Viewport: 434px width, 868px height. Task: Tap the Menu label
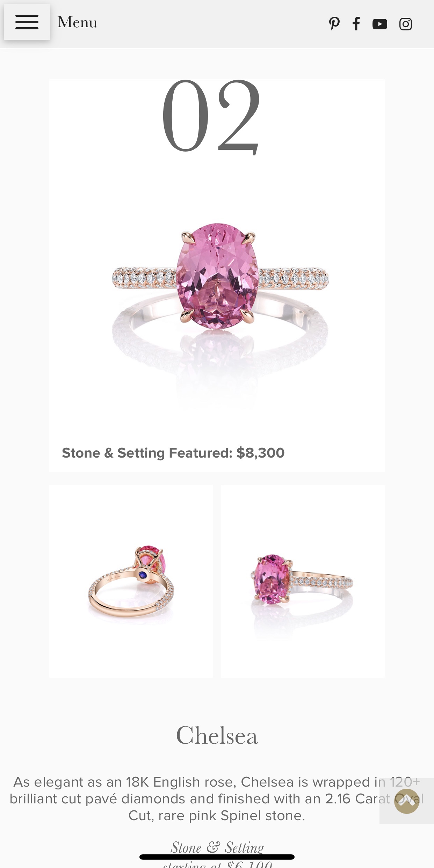coord(77,22)
